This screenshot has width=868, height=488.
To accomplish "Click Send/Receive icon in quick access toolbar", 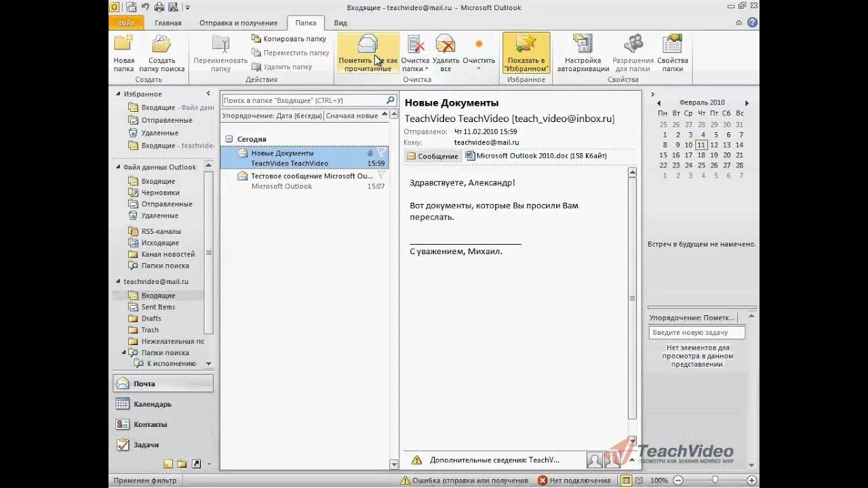I will coord(130,7).
